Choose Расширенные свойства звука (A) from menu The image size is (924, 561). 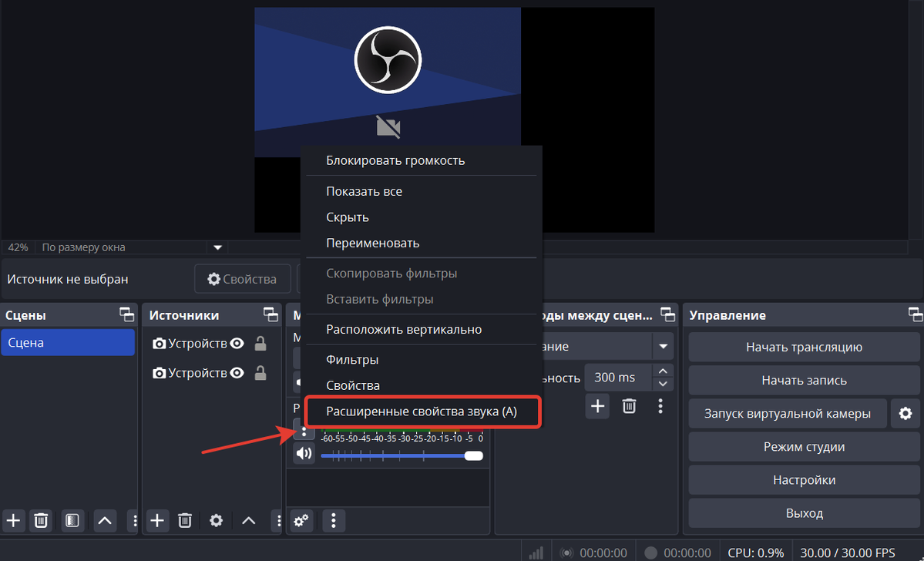[x=422, y=412]
